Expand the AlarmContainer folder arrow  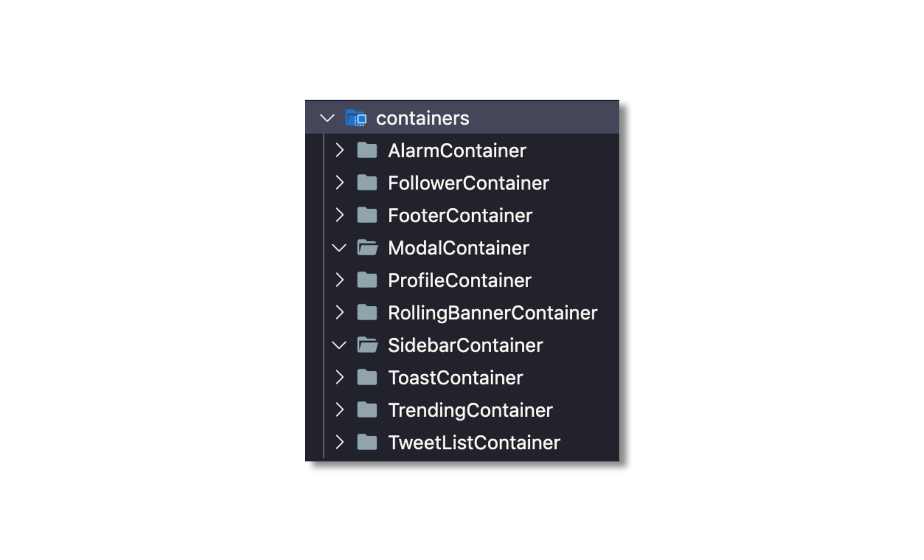339,150
